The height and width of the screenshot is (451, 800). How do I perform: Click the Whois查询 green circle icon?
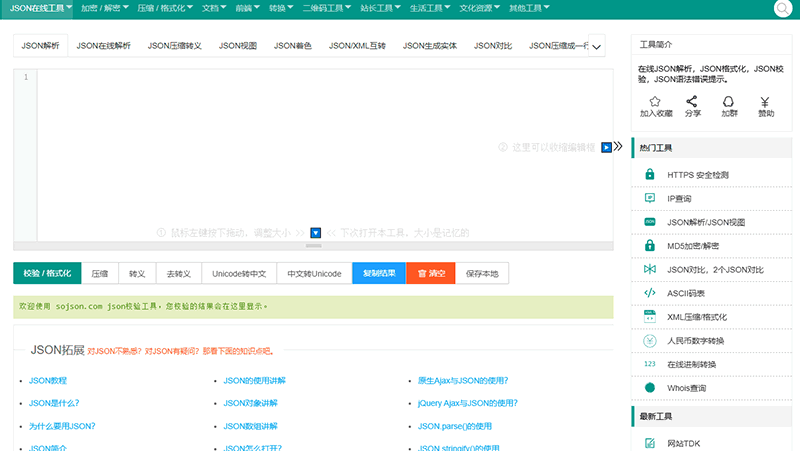649,388
